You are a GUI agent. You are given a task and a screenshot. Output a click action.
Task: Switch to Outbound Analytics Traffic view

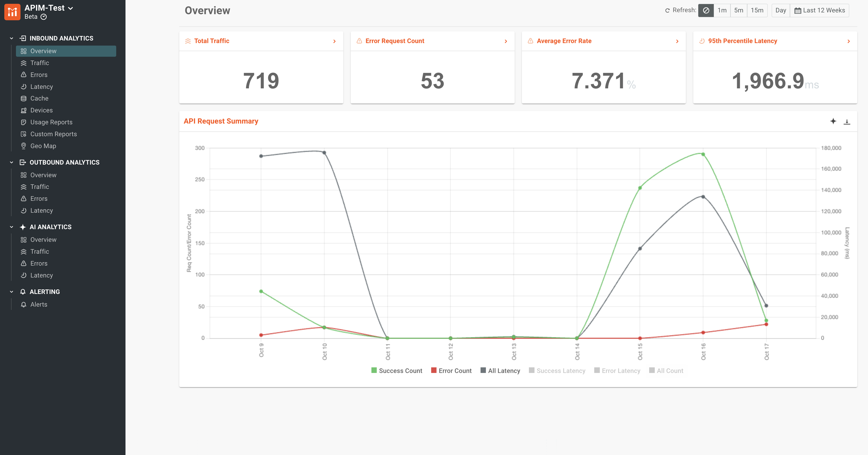tap(39, 186)
